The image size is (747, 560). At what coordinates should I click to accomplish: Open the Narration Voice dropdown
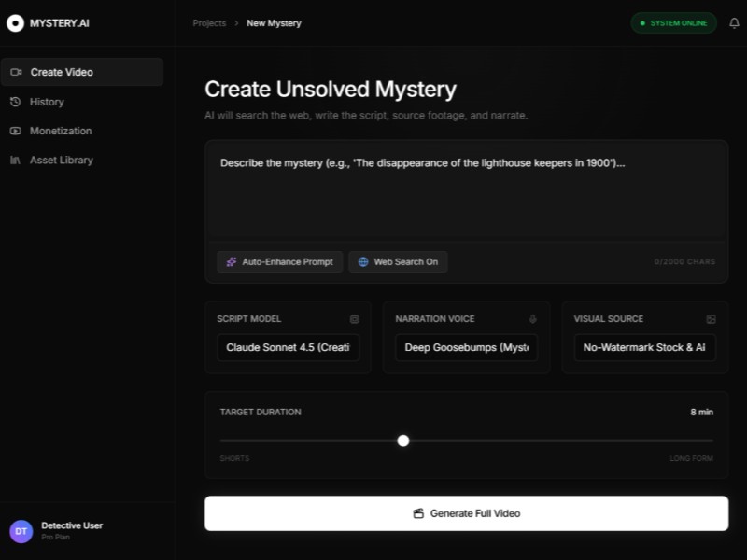(466, 348)
